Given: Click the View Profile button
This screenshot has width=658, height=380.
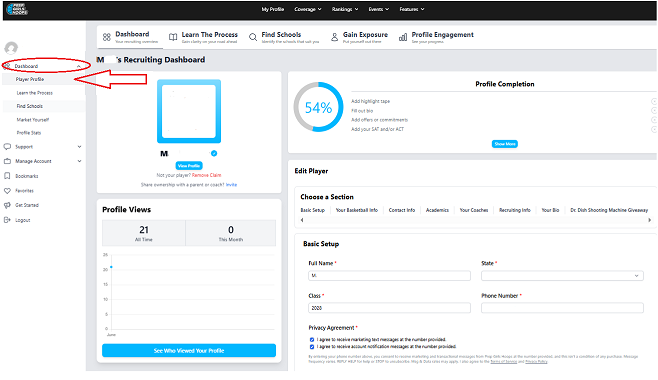Looking at the screenshot, I should coord(189,166).
